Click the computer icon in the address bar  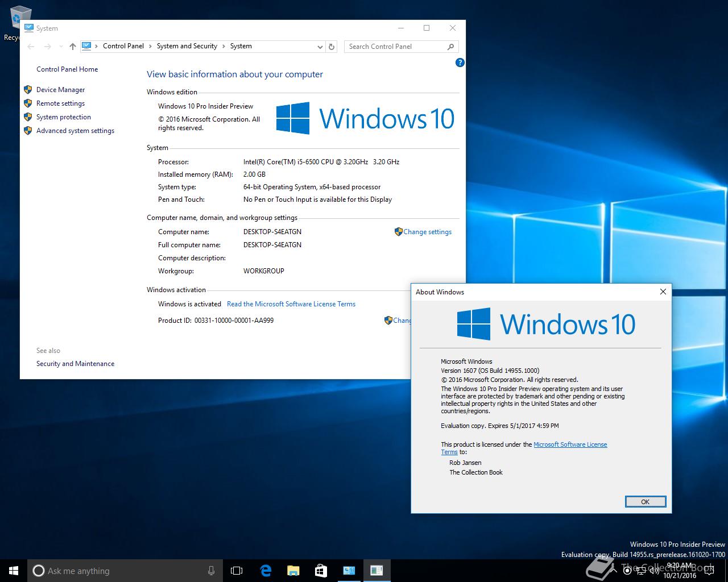tap(86, 46)
